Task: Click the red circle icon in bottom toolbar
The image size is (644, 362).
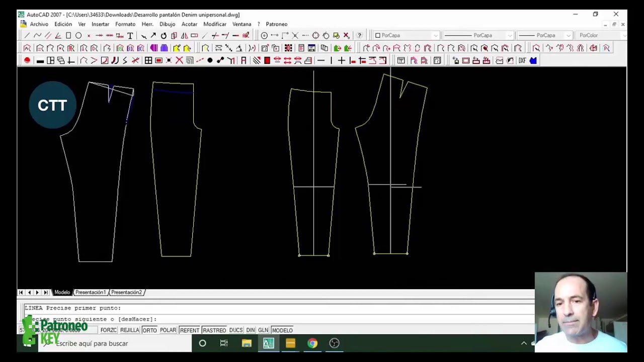Action: coord(27,61)
